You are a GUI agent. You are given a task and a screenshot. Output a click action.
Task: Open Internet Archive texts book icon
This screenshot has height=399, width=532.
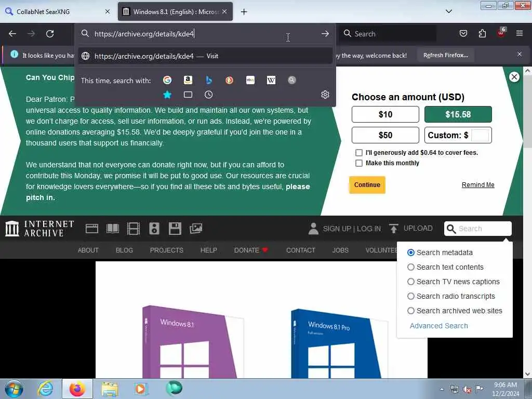tap(113, 229)
